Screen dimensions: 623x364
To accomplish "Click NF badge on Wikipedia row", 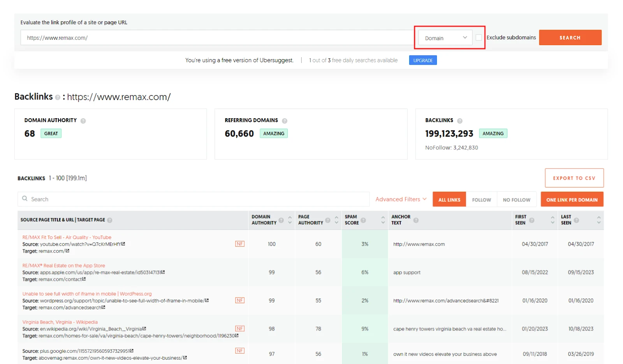I will (x=240, y=329).
